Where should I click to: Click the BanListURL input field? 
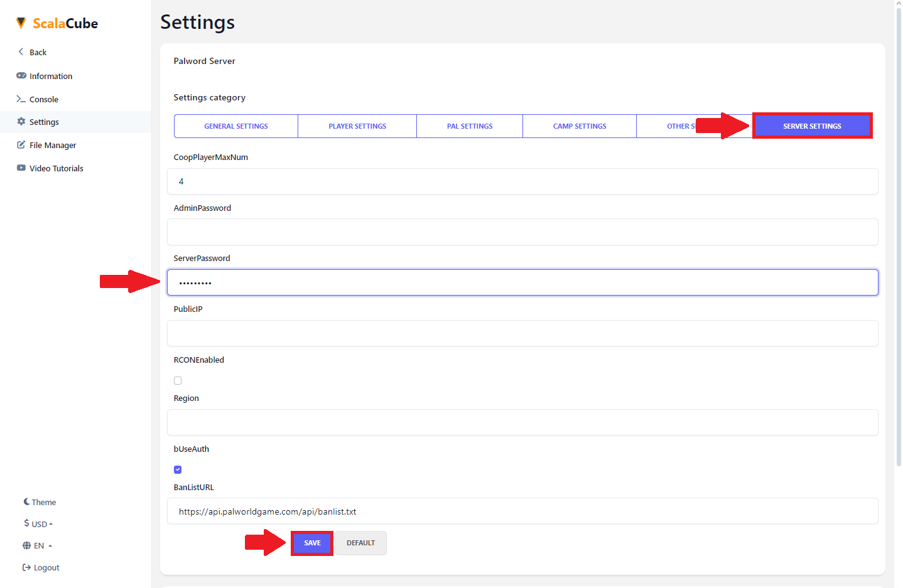point(522,511)
